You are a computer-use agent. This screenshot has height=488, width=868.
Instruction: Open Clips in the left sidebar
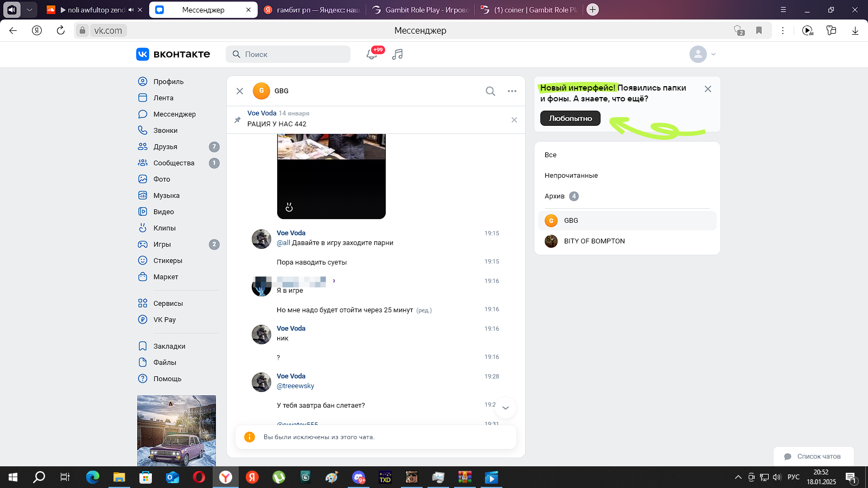coord(164,228)
